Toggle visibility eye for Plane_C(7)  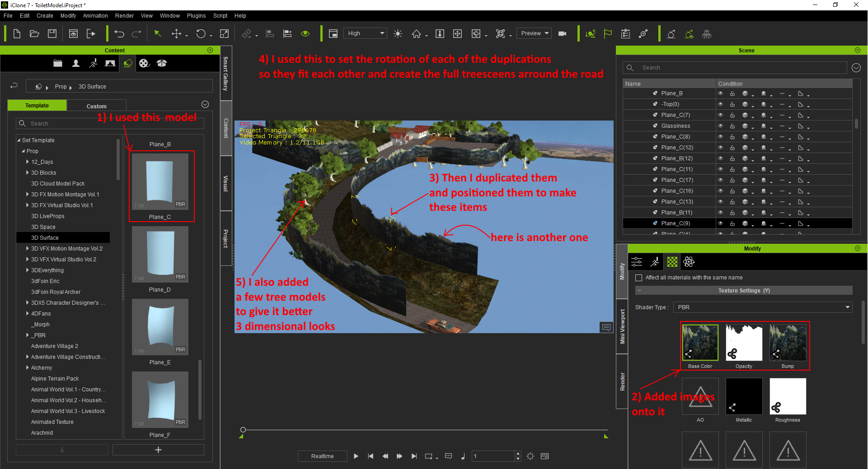pos(721,115)
